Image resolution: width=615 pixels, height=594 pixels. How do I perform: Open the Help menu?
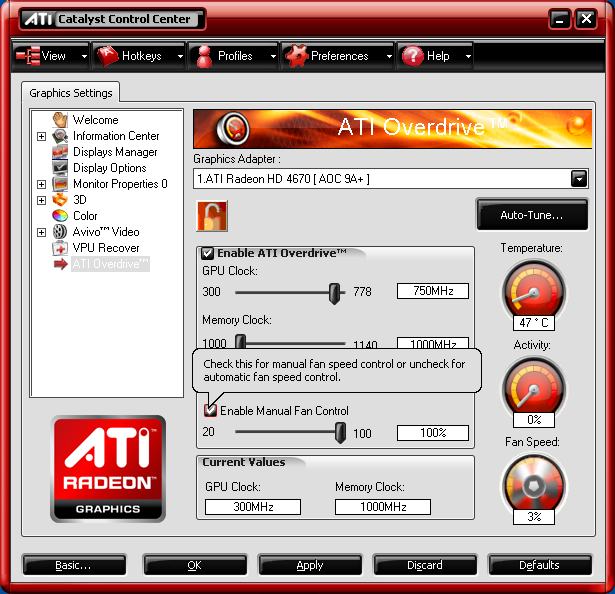[x=435, y=56]
